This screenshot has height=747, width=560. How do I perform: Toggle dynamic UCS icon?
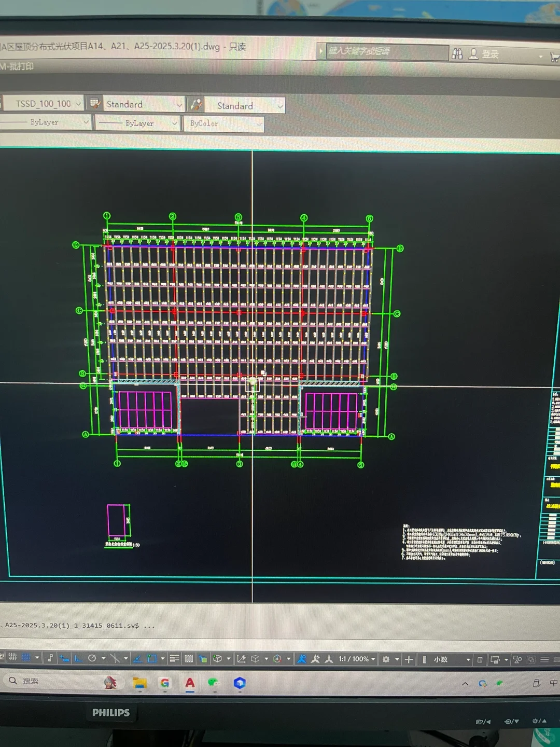coord(242,659)
